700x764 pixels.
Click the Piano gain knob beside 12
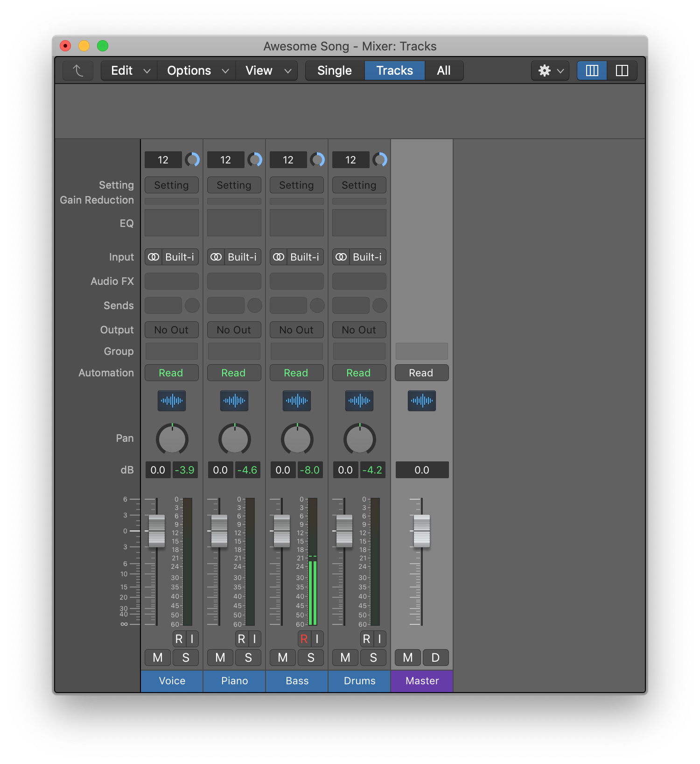(x=255, y=160)
